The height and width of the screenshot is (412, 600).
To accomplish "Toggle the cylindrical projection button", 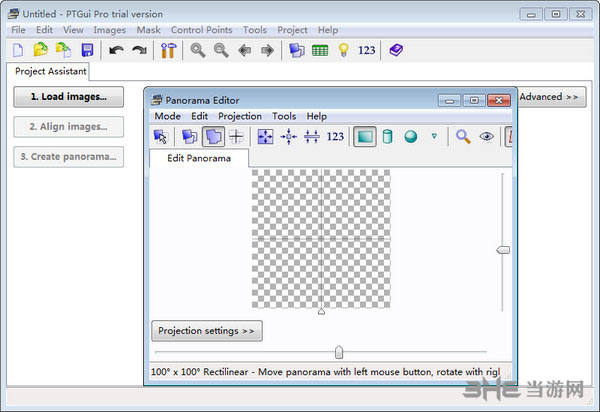I will pyautogui.click(x=388, y=137).
